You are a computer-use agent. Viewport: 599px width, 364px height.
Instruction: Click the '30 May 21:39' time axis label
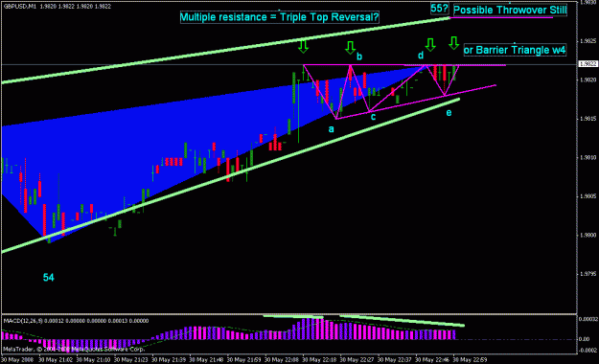[x=169, y=360]
